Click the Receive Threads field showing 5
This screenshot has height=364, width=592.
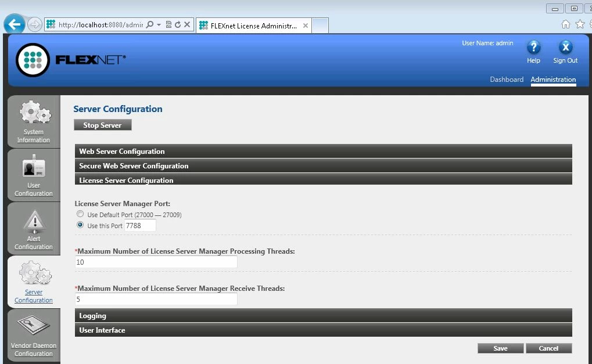click(156, 299)
